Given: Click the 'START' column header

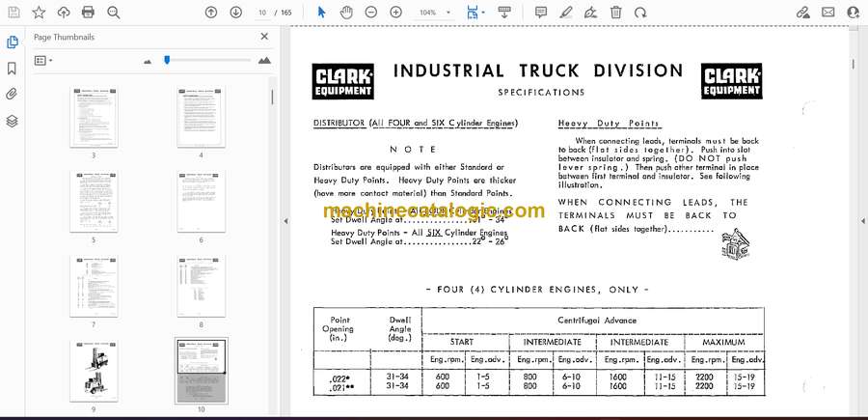Looking at the screenshot, I should click(x=461, y=343).
